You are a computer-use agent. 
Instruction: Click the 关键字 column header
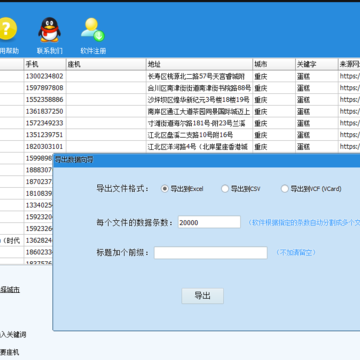pyautogui.click(x=317, y=64)
